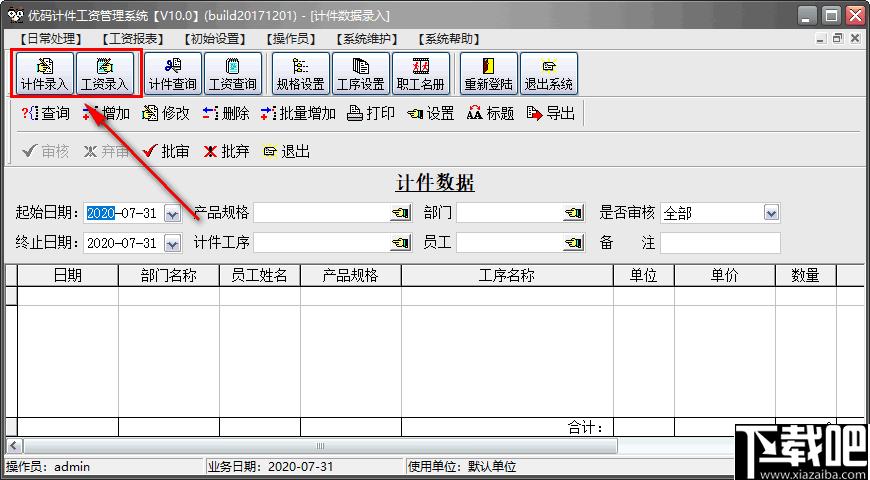Click the 退出系统 toolbar button
870x480 pixels.
point(549,73)
